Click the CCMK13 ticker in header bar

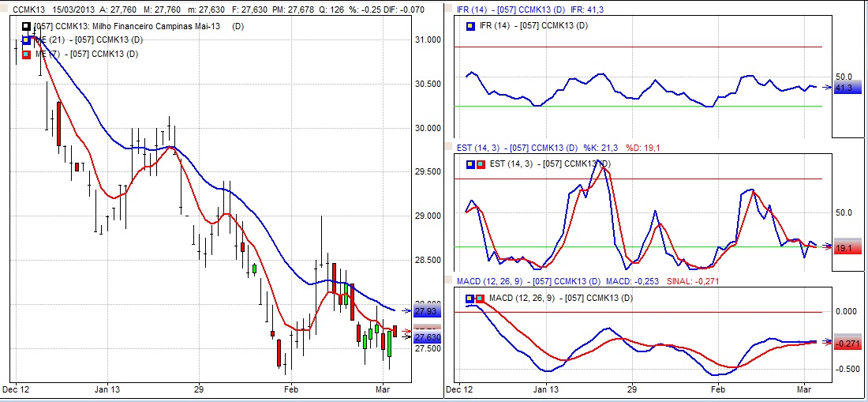pos(19,9)
